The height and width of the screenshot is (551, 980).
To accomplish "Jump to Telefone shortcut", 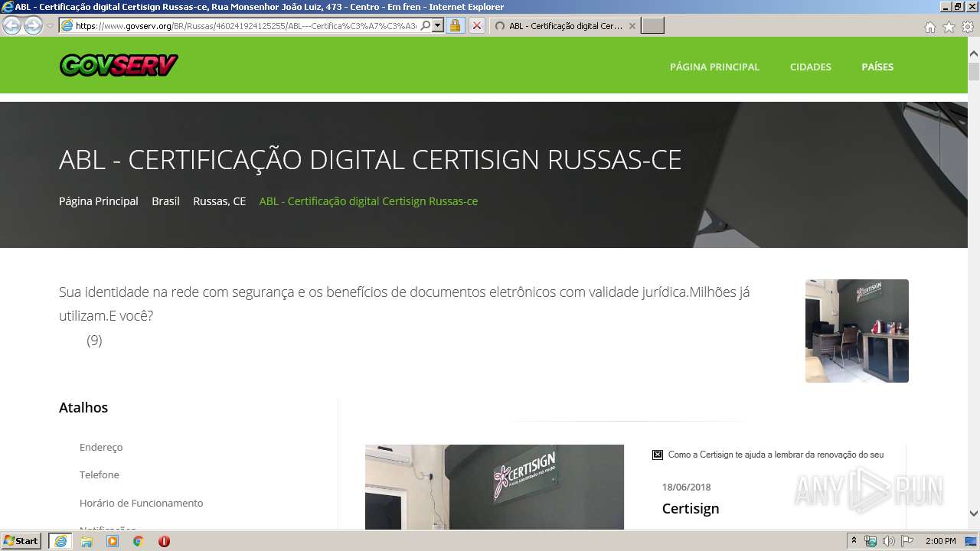I will (100, 474).
